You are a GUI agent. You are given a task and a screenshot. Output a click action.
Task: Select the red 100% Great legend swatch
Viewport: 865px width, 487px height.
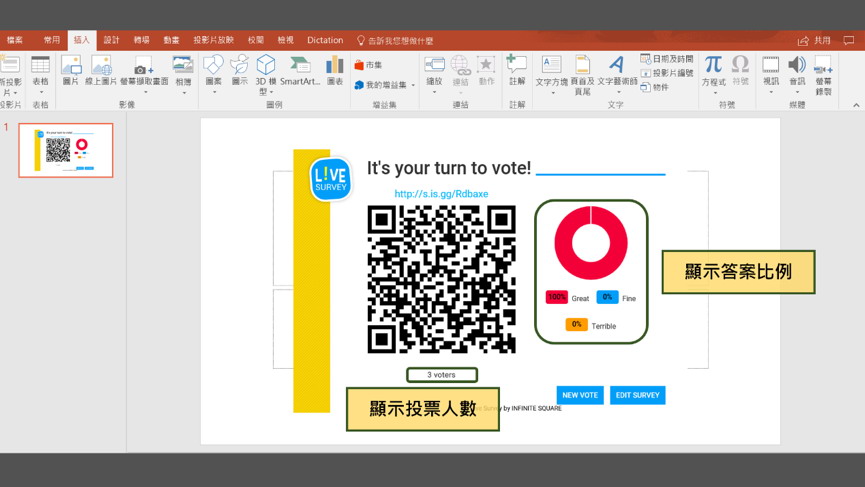(x=557, y=297)
